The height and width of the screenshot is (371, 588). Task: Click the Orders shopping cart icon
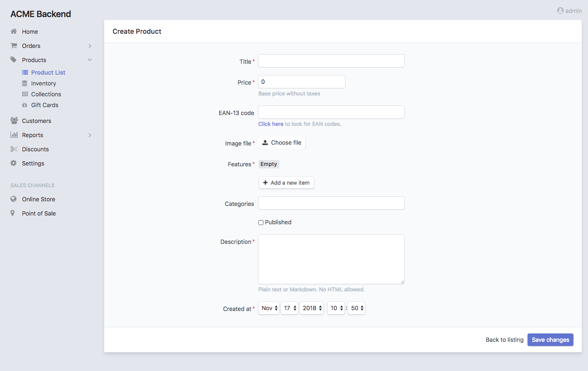14,46
